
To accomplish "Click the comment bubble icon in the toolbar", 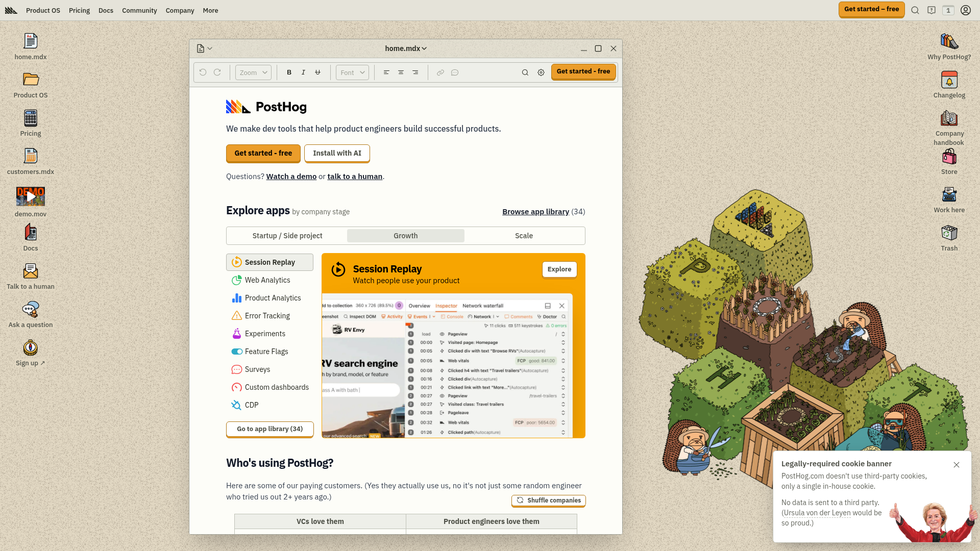I will pos(455,72).
